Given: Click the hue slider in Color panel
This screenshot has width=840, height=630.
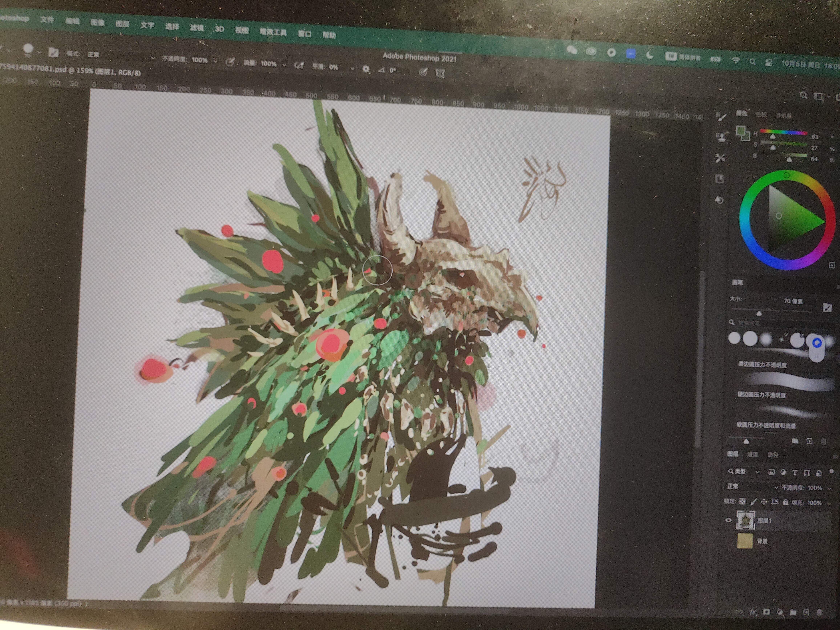Looking at the screenshot, I should [x=784, y=132].
